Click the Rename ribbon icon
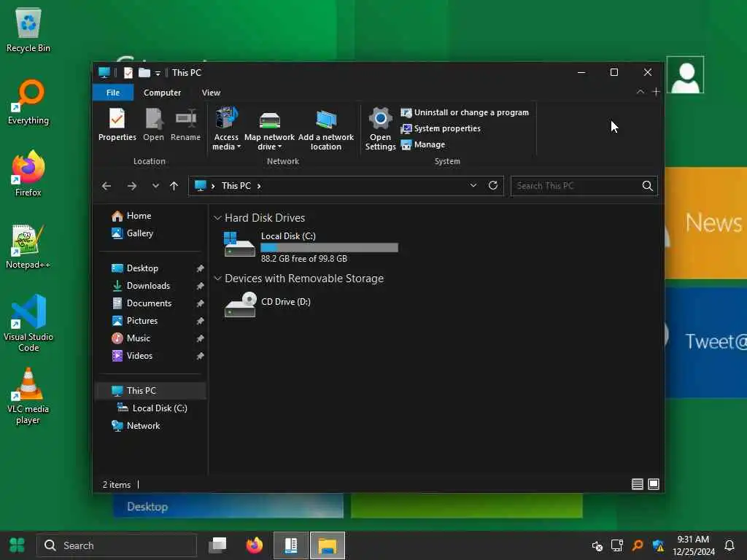The image size is (747, 560). coord(185,124)
